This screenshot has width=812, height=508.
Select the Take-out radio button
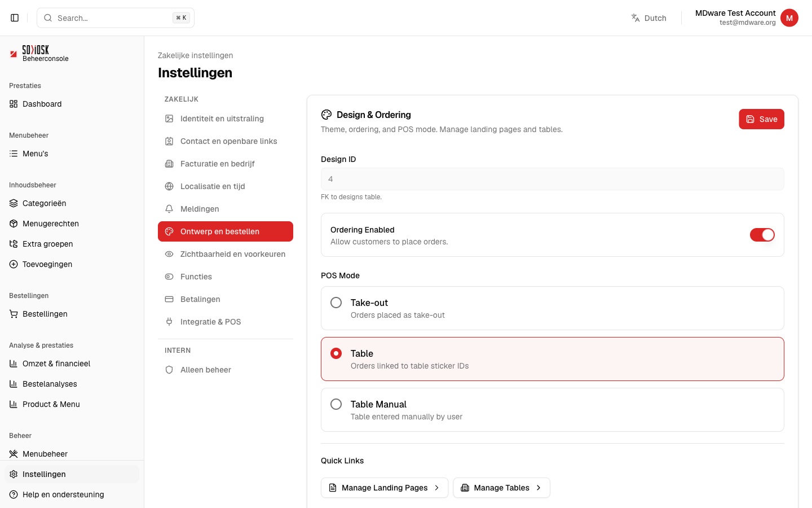(336, 303)
